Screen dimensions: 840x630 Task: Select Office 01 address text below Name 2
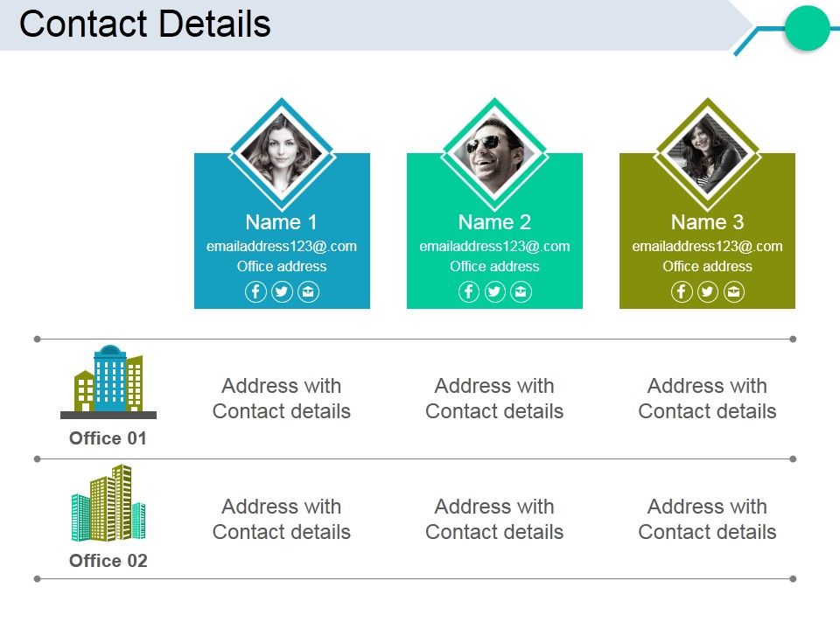click(x=494, y=399)
